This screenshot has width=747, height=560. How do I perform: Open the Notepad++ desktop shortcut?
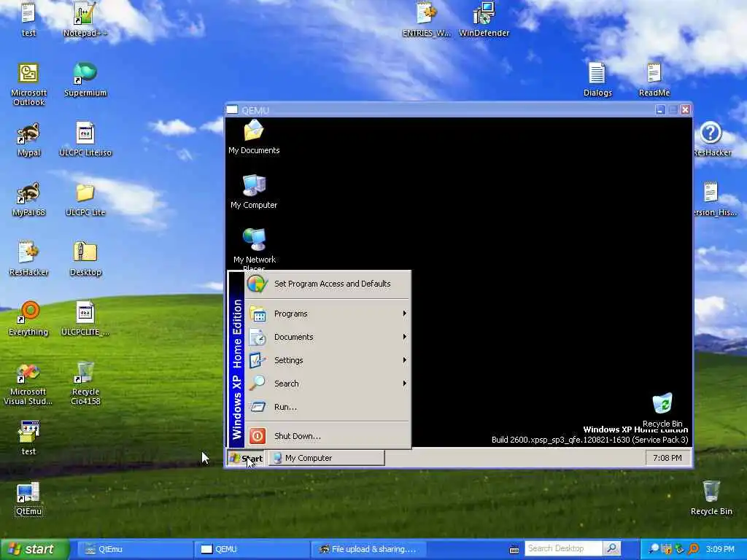[85, 19]
